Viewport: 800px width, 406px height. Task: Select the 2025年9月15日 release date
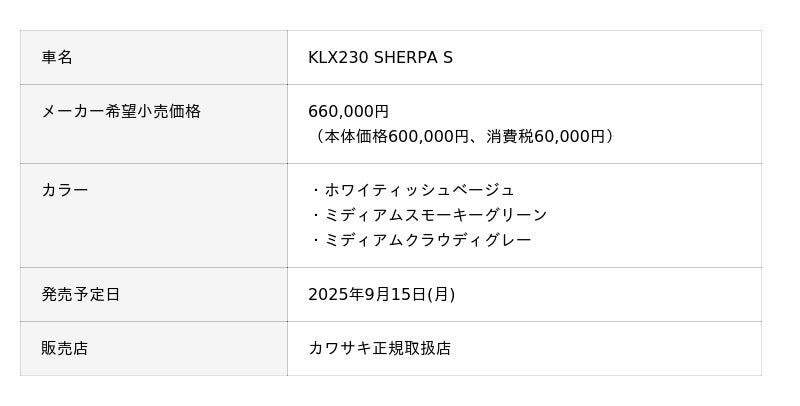coord(366,295)
